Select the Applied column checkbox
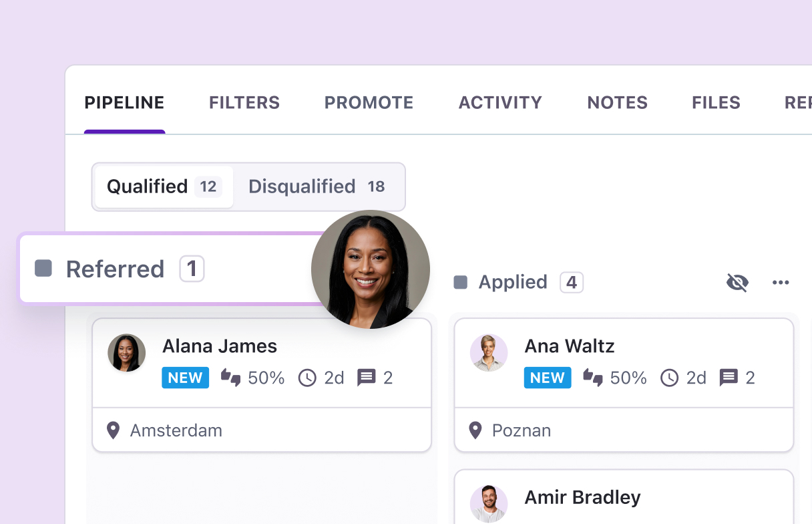 tap(460, 282)
